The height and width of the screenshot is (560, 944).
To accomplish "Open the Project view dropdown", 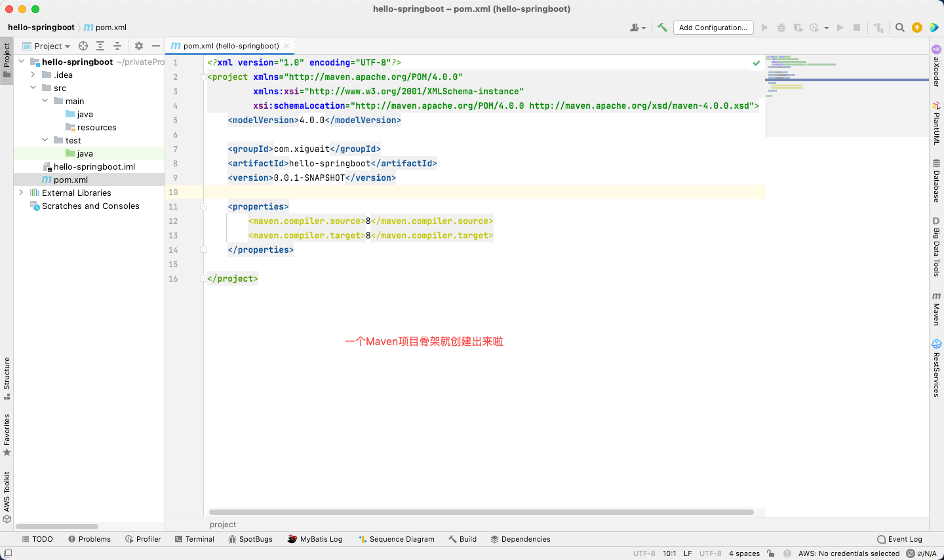I will coord(47,46).
